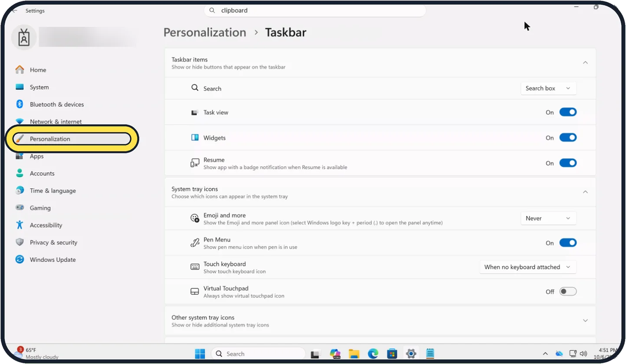
Task: Open the OneDrive tray icon
Action: tap(559, 354)
